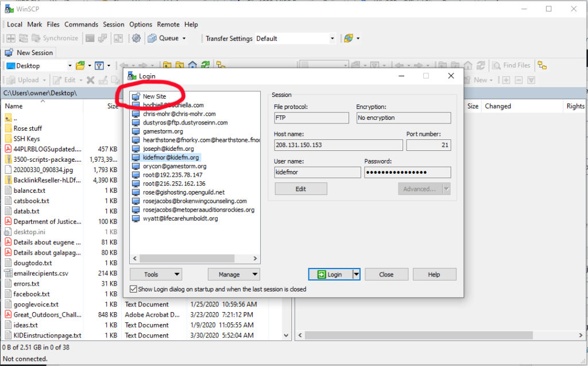
Task: Select the file emailrecipients.csv
Action: click(41, 274)
